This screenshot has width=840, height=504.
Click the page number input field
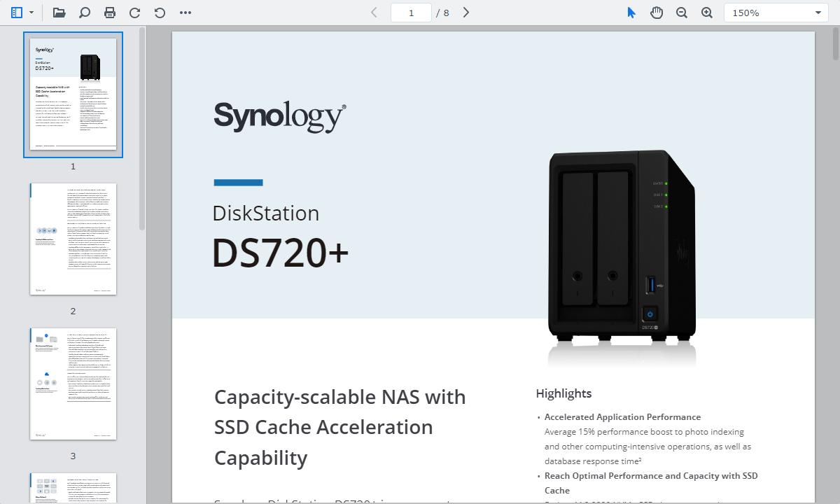pos(411,12)
